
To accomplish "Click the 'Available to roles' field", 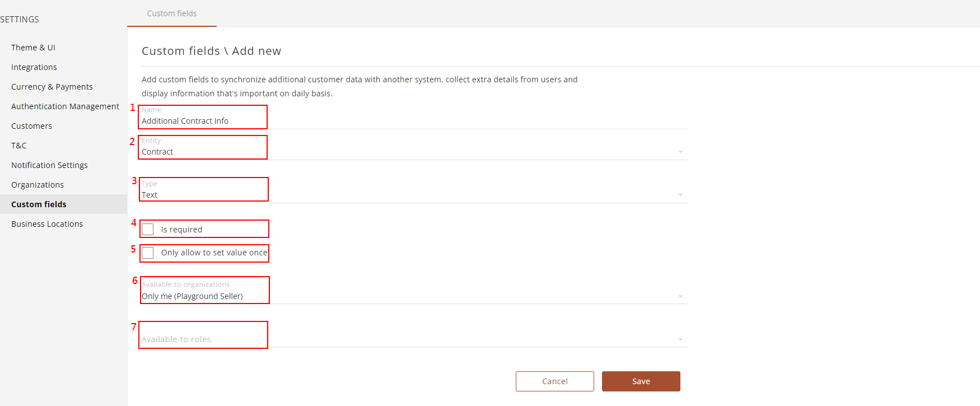I will [x=414, y=339].
